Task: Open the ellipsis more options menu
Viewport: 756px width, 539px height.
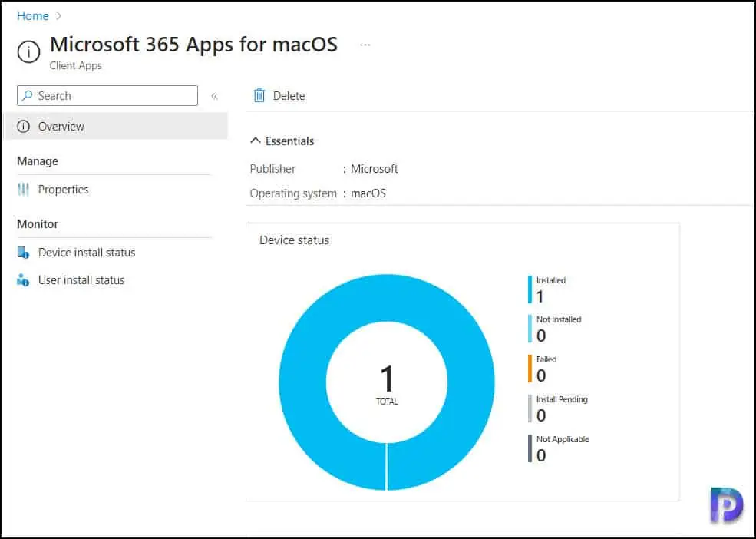Action: [x=365, y=45]
